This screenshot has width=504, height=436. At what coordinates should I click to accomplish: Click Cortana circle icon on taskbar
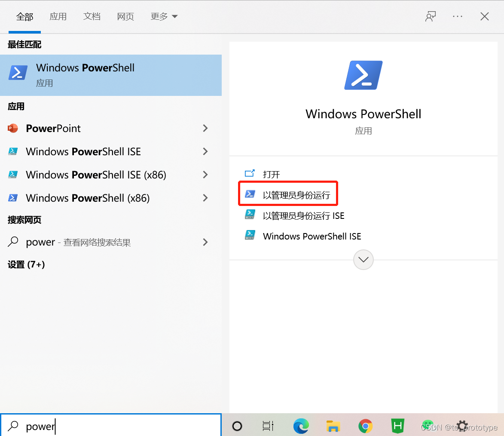click(237, 426)
